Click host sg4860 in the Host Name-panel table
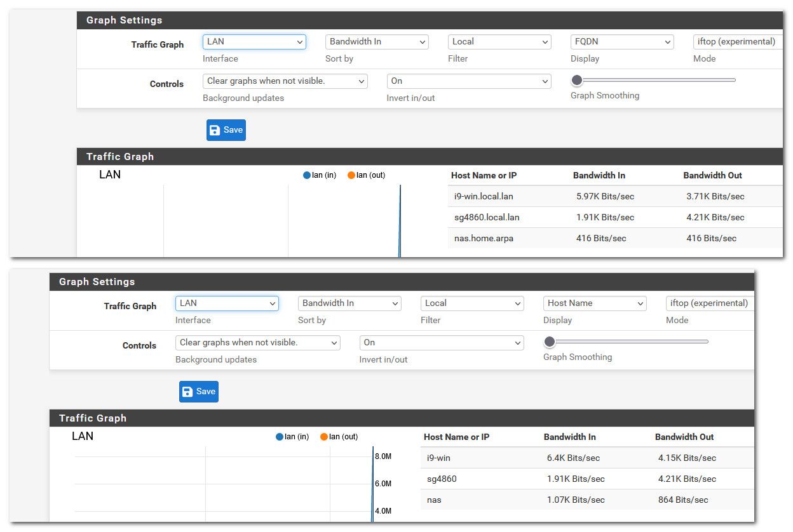 coord(442,479)
